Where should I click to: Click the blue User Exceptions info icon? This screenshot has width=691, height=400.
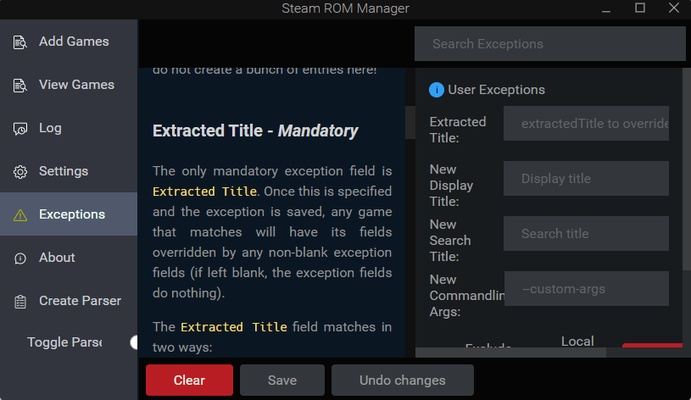tap(436, 90)
